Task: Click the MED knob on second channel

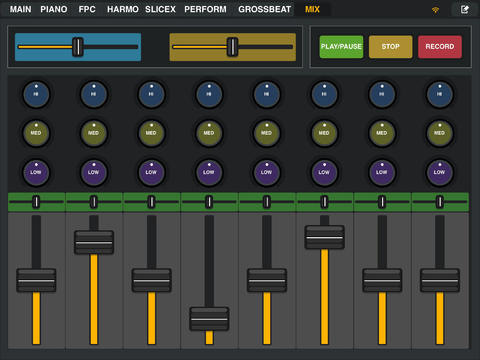Action: [x=94, y=133]
